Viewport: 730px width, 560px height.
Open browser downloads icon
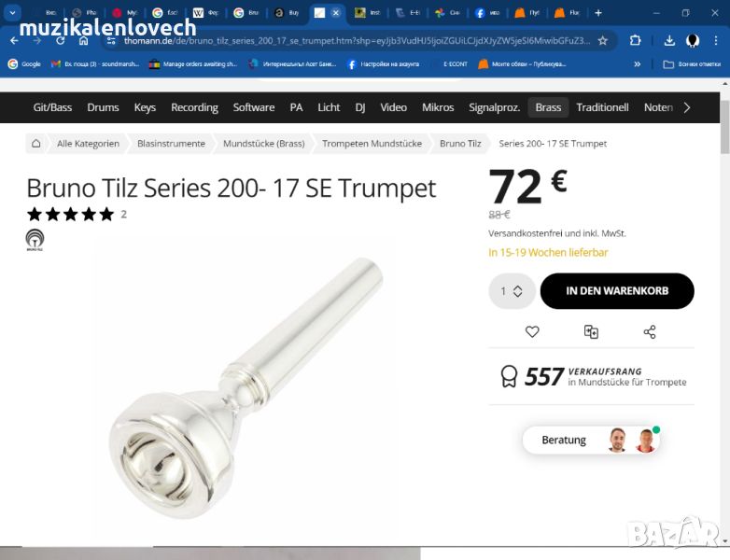tap(669, 40)
